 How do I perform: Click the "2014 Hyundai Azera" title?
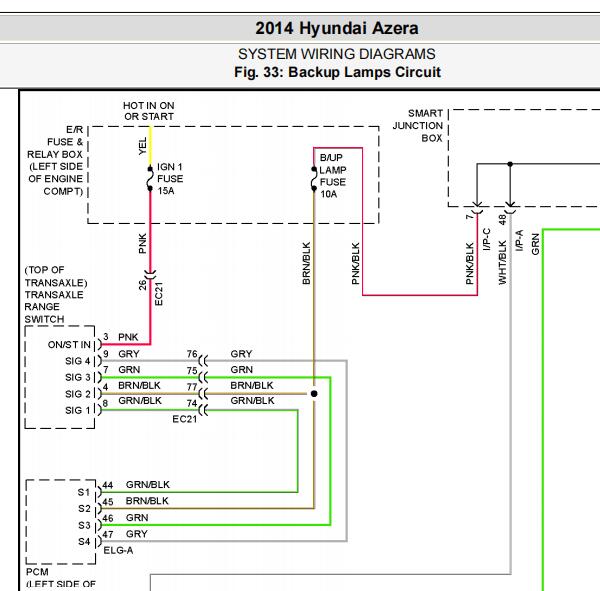click(337, 29)
